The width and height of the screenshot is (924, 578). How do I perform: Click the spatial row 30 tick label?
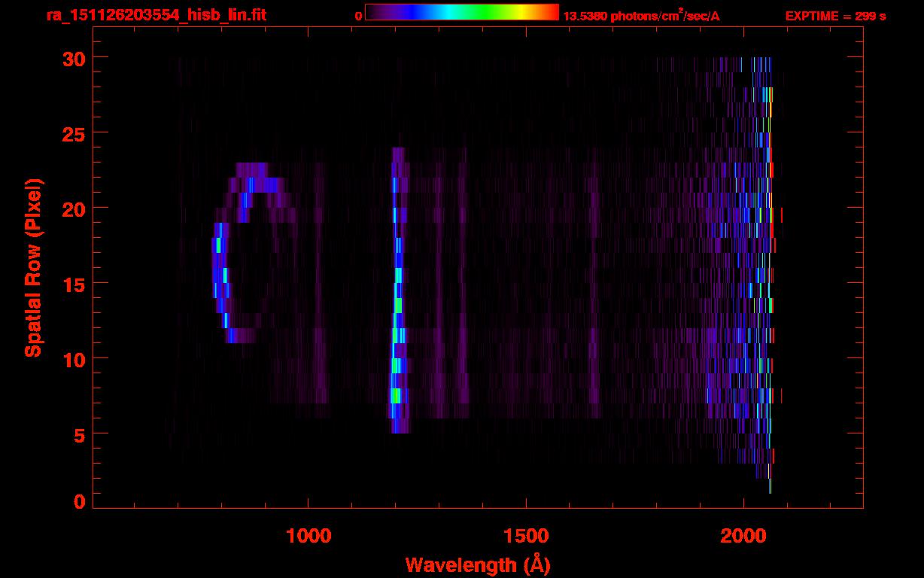pyautogui.click(x=74, y=57)
